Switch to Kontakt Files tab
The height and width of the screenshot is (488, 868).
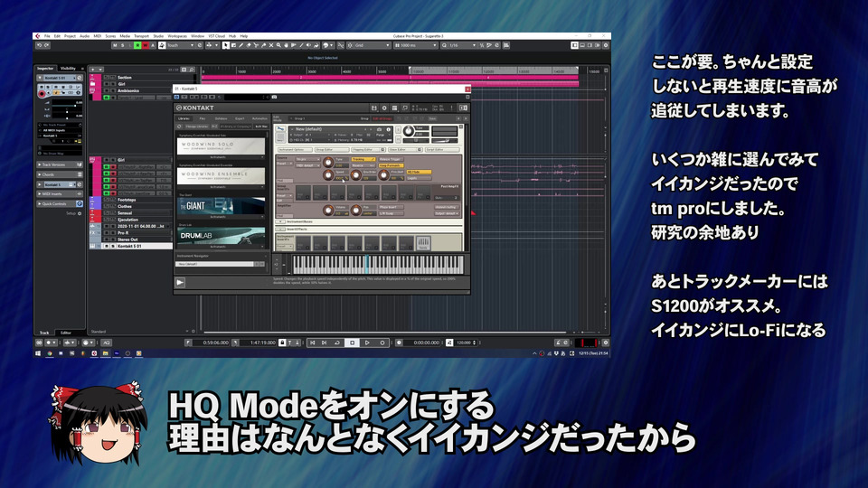(202, 118)
